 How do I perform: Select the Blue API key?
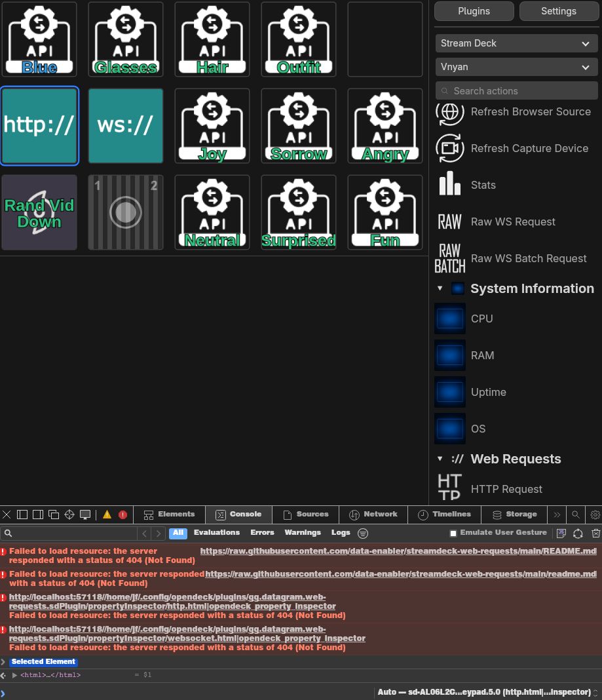pos(39,39)
